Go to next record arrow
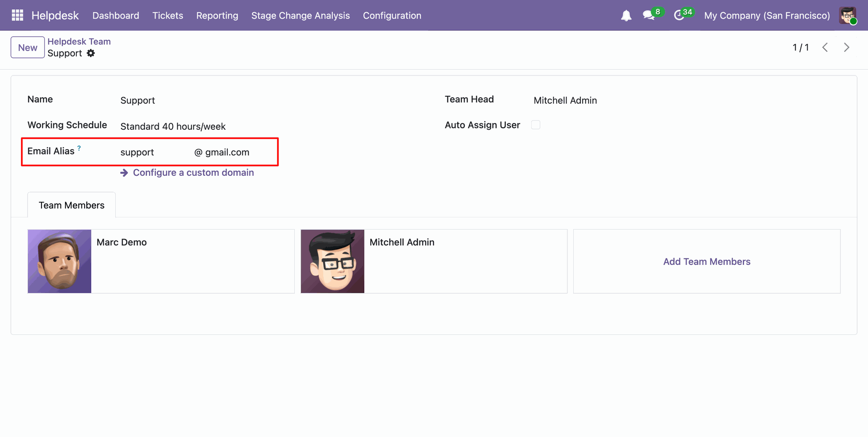 pos(847,47)
